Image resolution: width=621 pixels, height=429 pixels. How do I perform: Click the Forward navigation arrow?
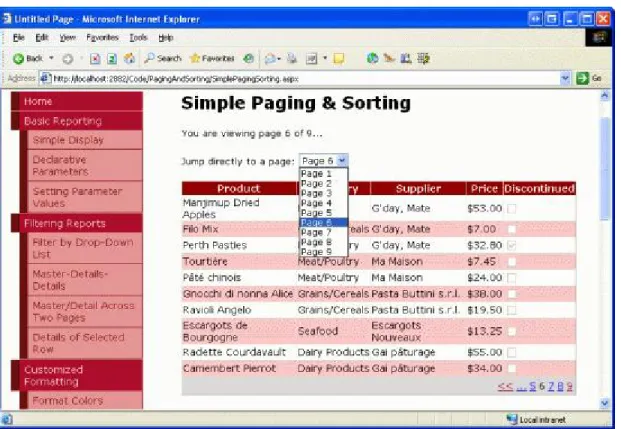coord(68,59)
